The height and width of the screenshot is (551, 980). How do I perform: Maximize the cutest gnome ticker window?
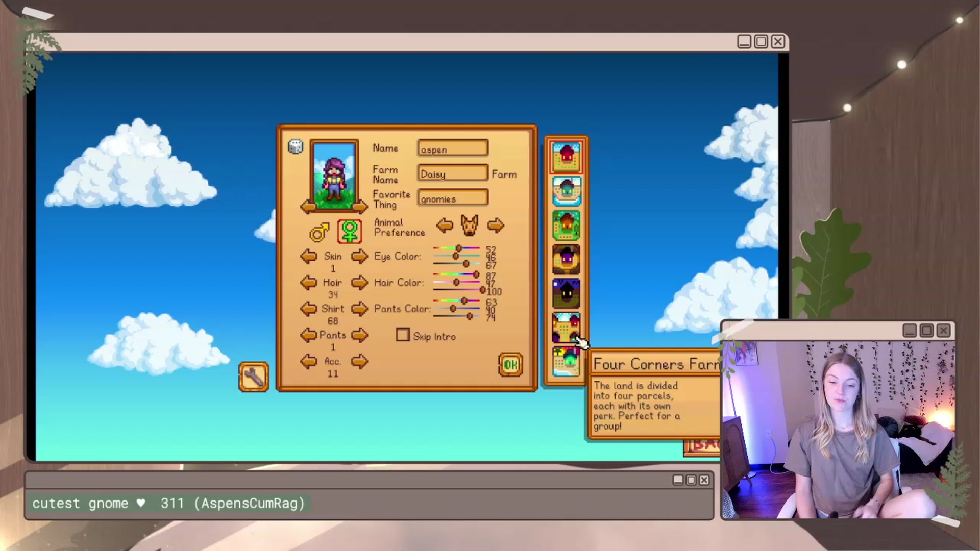(691, 480)
